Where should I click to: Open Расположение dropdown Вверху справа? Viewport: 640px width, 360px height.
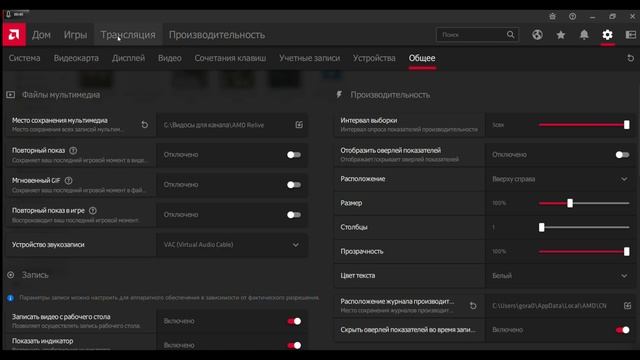point(560,179)
